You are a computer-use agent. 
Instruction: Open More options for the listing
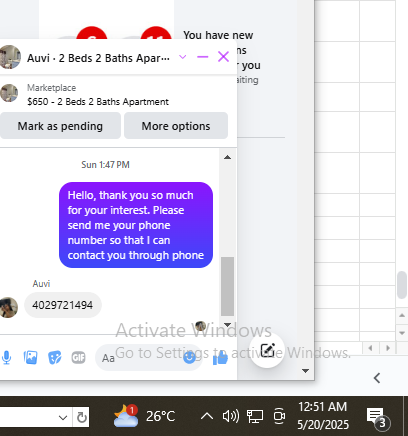tap(176, 126)
